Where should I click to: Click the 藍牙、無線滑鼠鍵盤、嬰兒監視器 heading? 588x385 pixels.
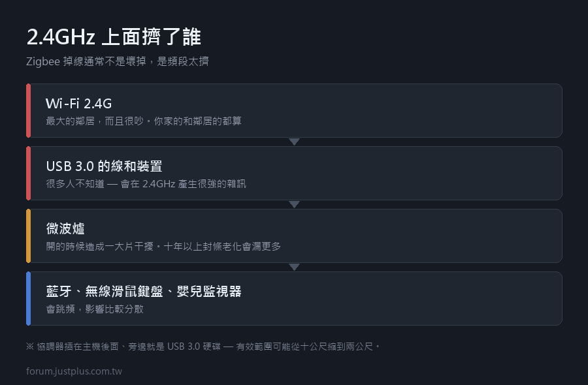pyautogui.click(x=144, y=291)
